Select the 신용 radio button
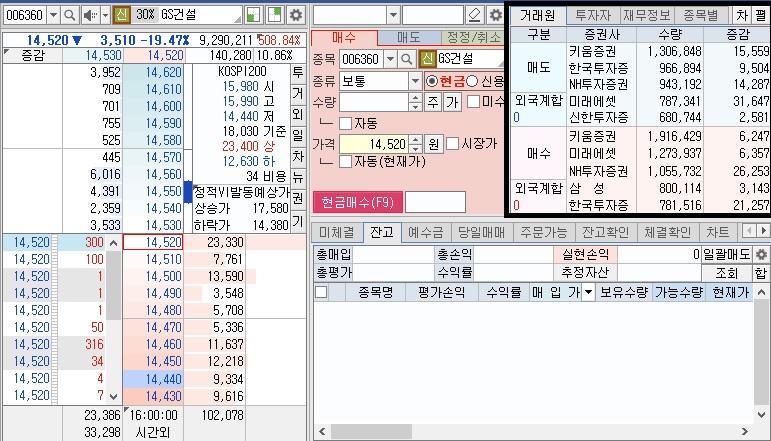The image size is (771, 441). click(472, 81)
